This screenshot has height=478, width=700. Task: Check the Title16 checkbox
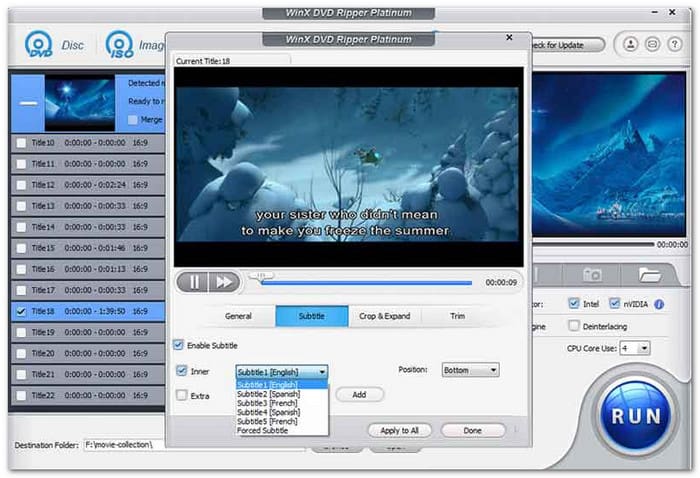(21, 269)
